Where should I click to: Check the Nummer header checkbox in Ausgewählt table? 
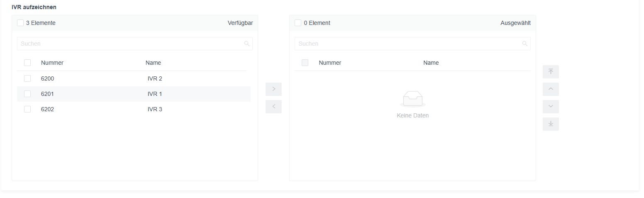(305, 63)
